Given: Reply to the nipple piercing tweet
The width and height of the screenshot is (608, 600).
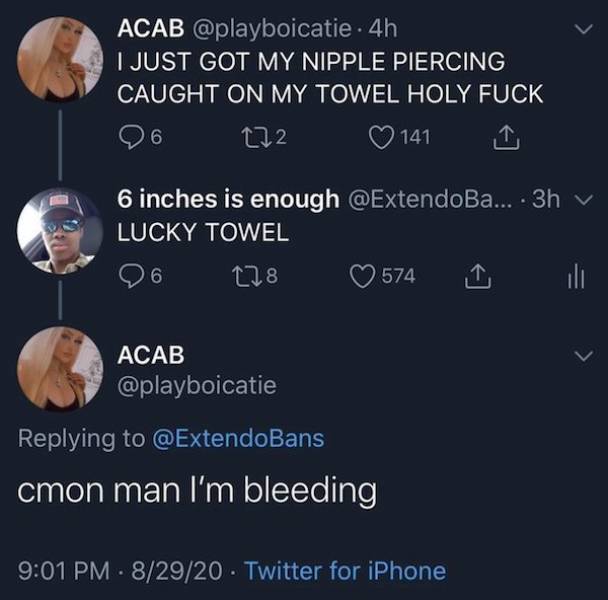Looking at the screenshot, I should point(129,137).
